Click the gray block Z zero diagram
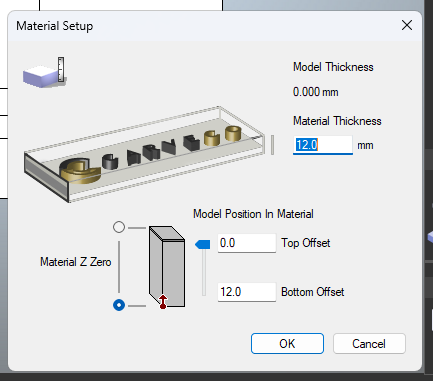Screen dimensions: 433x381 (x=167, y=267)
